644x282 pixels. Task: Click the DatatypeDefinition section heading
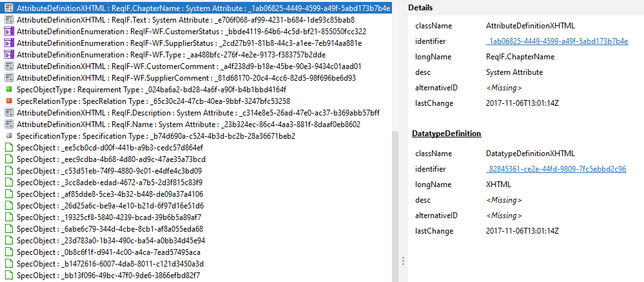tap(448, 134)
